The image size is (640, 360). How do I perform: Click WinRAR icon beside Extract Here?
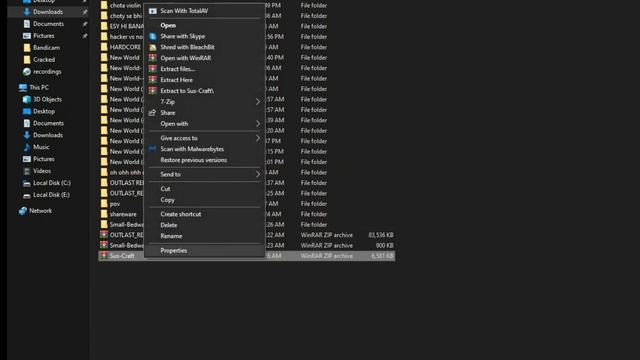[153, 80]
